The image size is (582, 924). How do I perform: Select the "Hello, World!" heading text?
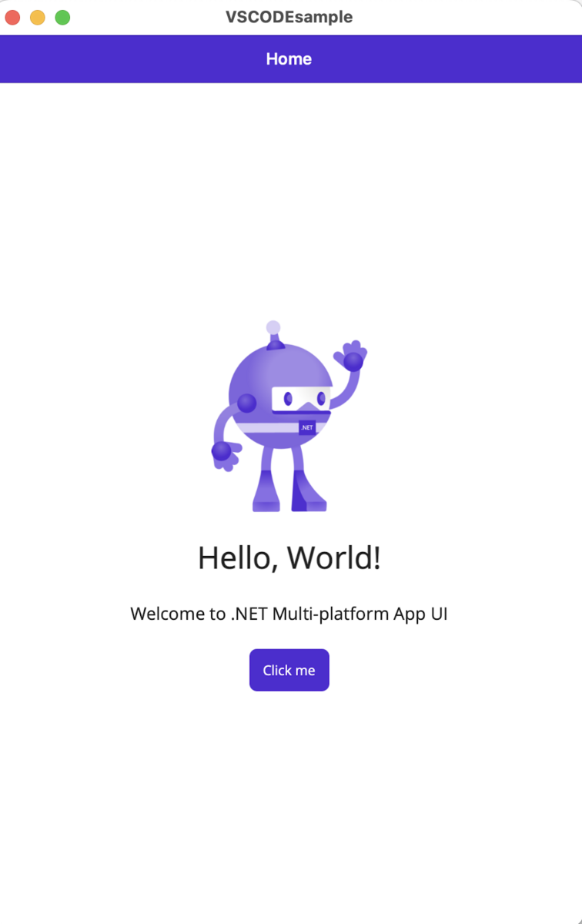click(289, 557)
